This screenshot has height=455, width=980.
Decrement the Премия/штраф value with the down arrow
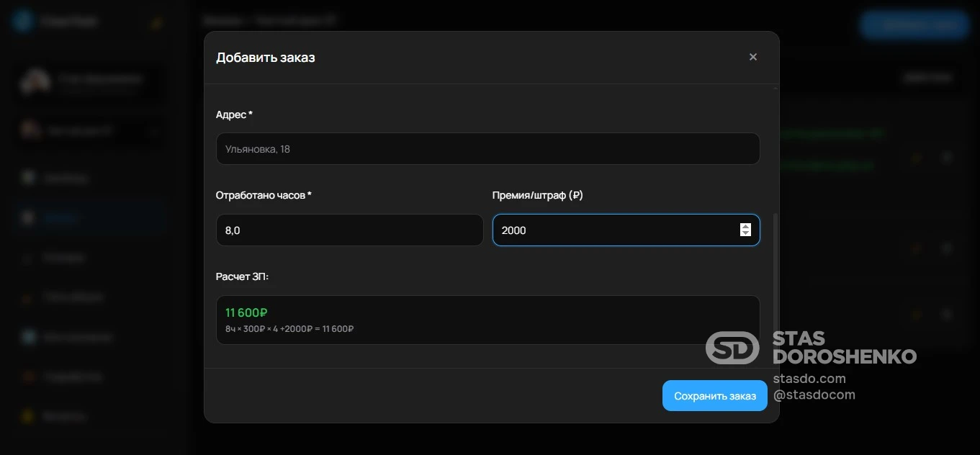pyautogui.click(x=745, y=233)
